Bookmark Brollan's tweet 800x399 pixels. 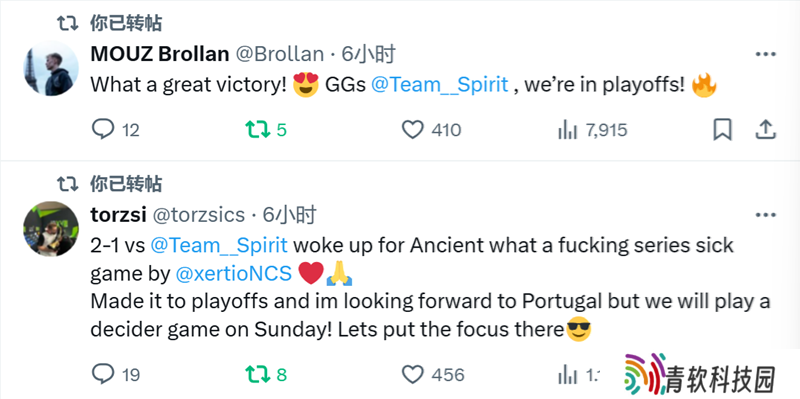coord(722,130)
